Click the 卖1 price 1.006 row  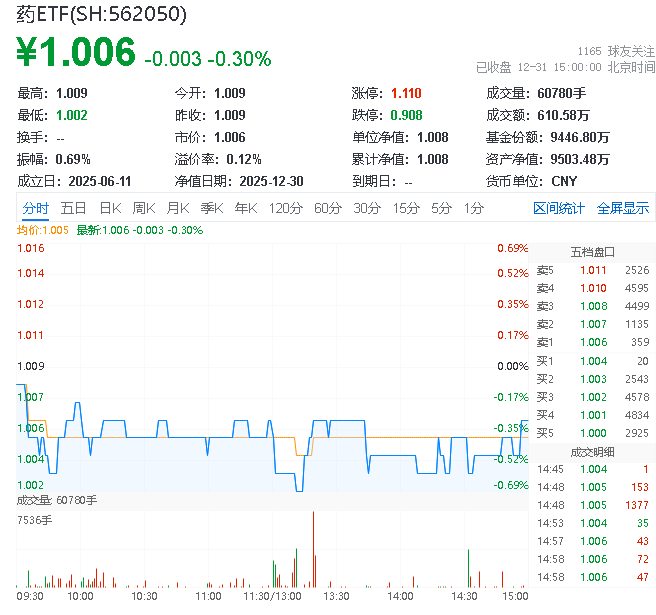592,342
